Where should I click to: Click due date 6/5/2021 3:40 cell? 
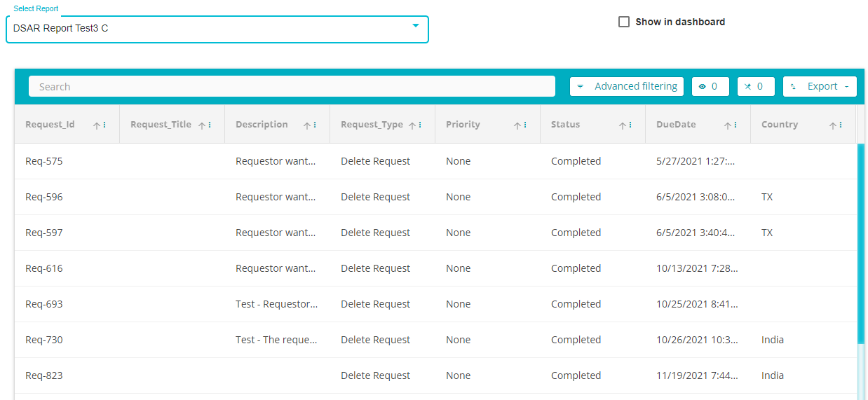[698, 233]
